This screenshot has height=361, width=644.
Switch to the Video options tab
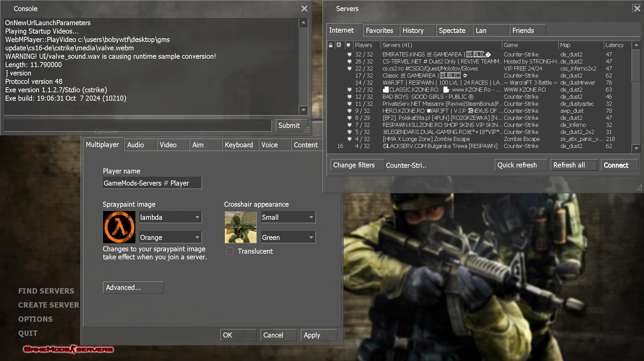173,145
